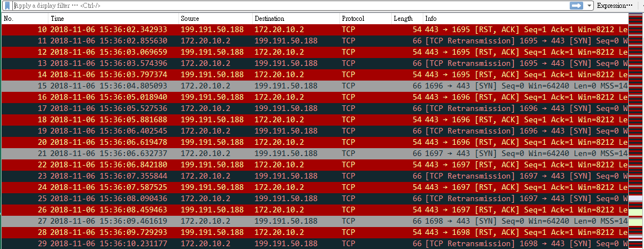644x249 pixels.
Task: Select packet 14 at 15:36:03.797374
Action: (315, 75)
